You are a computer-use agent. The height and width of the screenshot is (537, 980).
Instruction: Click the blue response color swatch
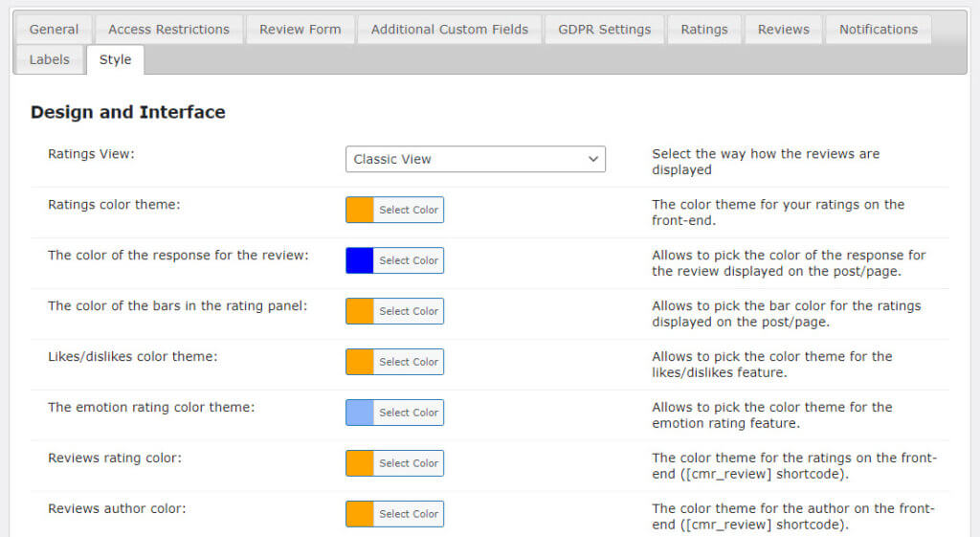360,260
